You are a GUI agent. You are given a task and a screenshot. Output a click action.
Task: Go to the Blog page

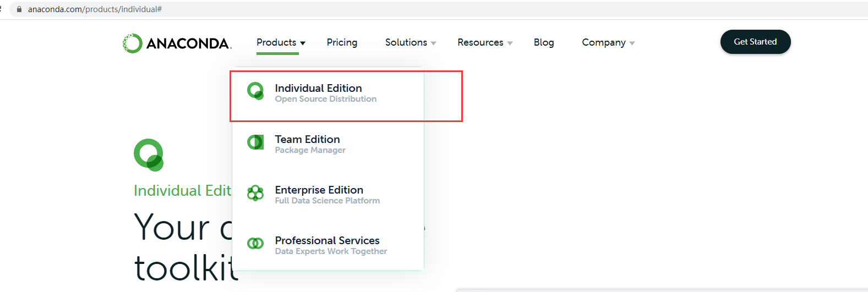(544, 42)
